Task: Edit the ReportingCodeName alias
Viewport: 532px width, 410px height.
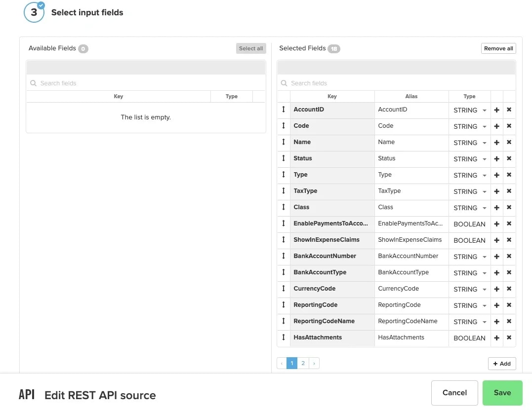Action: [x=411, y=321]
